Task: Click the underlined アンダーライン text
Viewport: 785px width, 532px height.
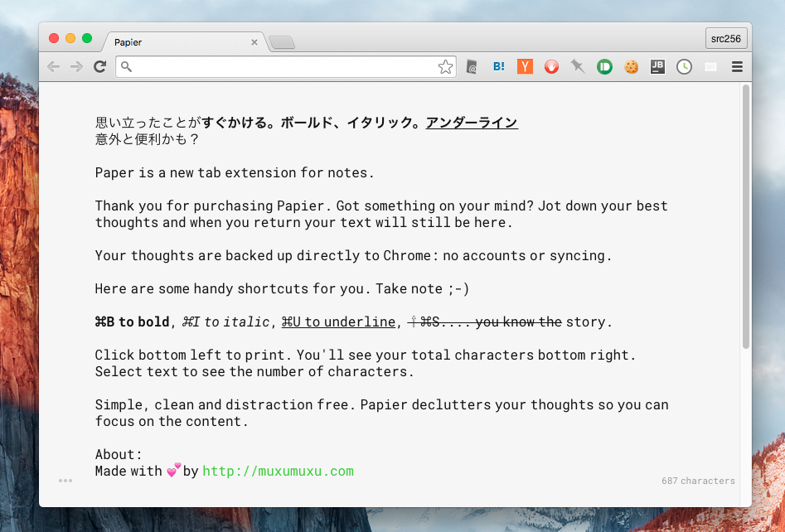Action: click(472, 122)
